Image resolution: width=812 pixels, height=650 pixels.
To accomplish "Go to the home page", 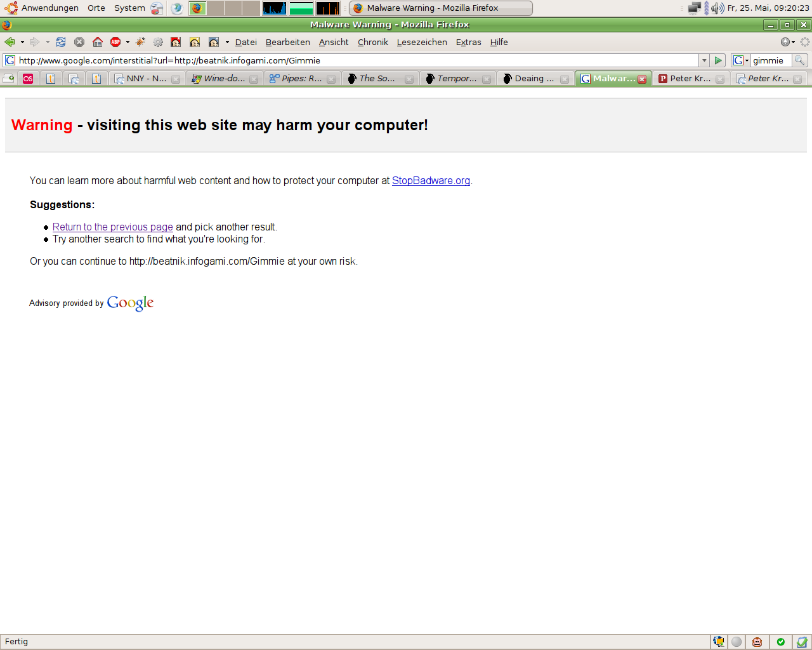I will [98, 42].
